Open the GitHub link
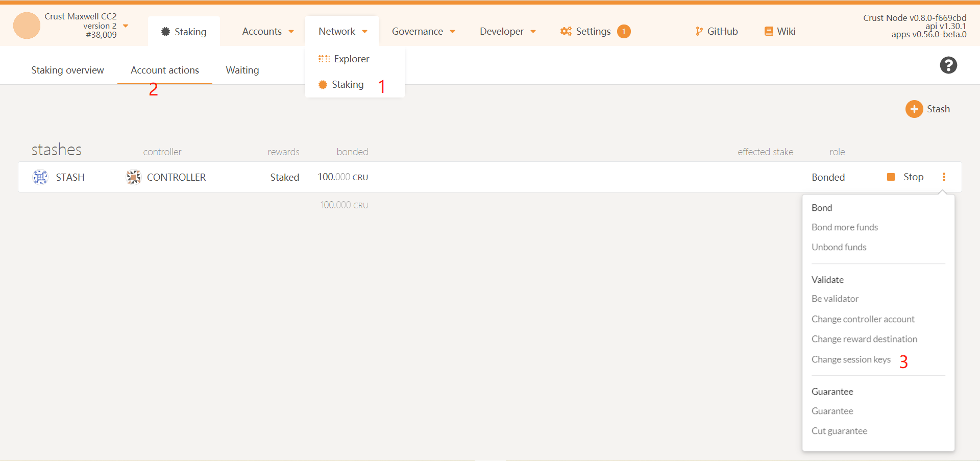 coord(722,31)
